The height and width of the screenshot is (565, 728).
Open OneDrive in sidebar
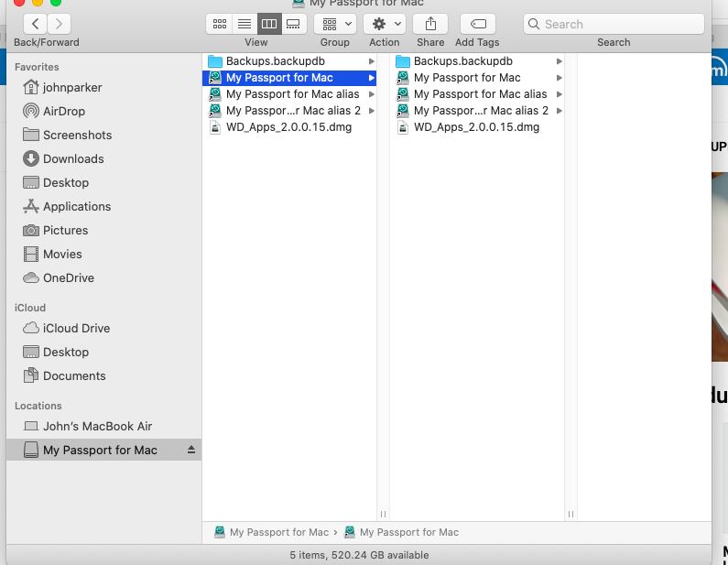pos(104,277)
